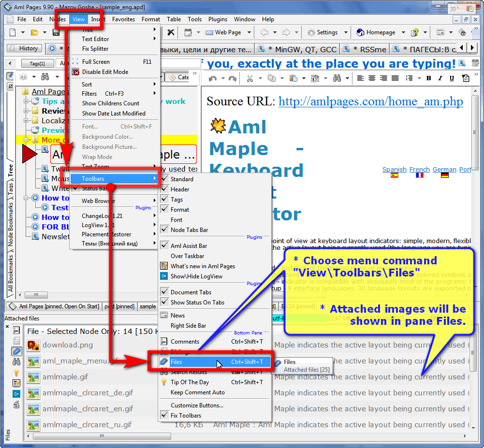Undo the last edit in editor toolbar
484x448 pixels.
tap(213, 78)
